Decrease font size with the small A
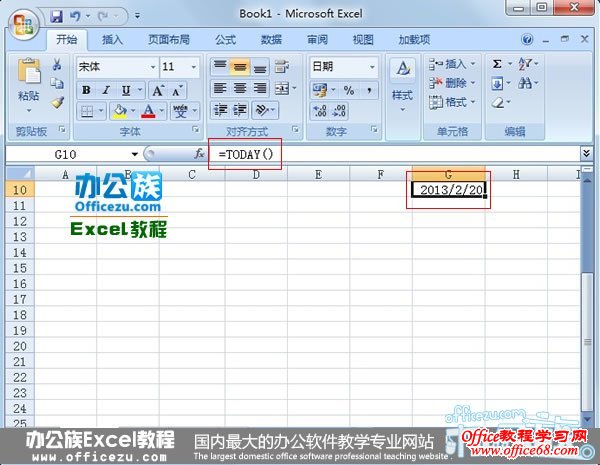 177,91
